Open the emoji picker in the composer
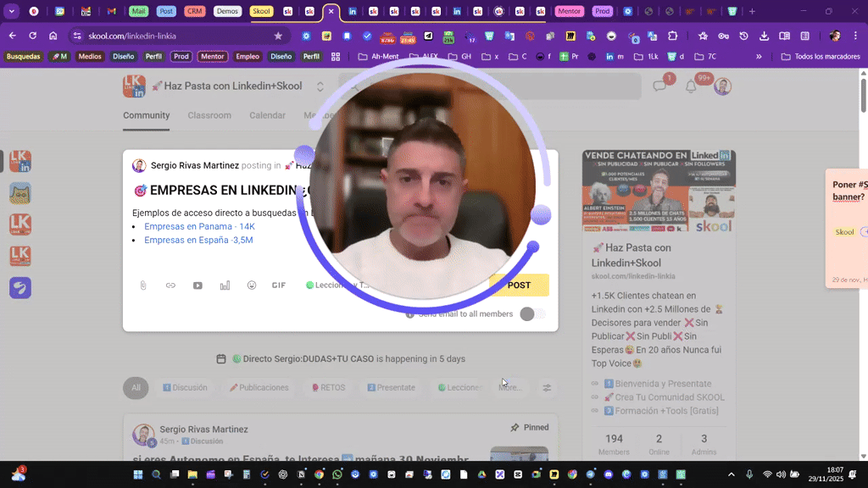 point(252,286)
